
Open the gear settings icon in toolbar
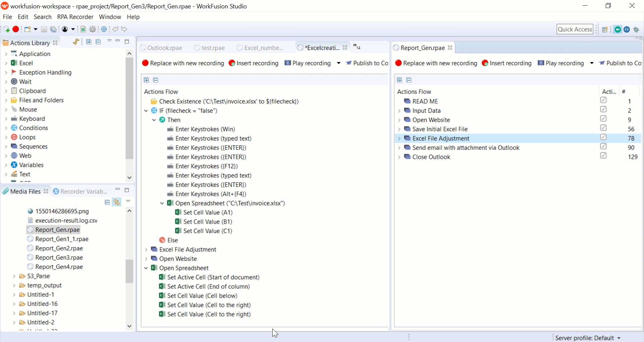[93, 29]
